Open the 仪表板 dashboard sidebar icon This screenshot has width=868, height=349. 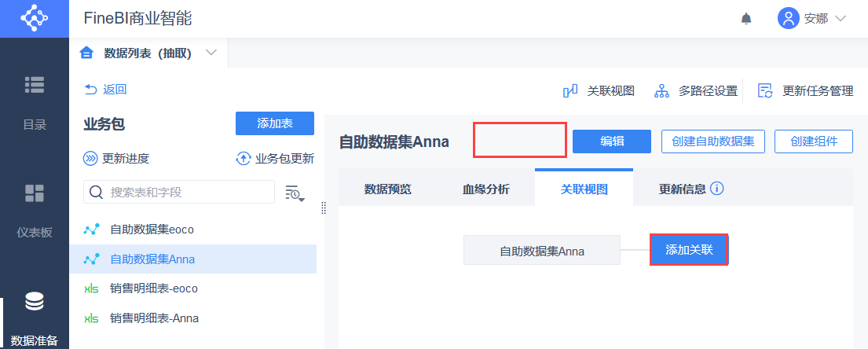tap(34, 193)
